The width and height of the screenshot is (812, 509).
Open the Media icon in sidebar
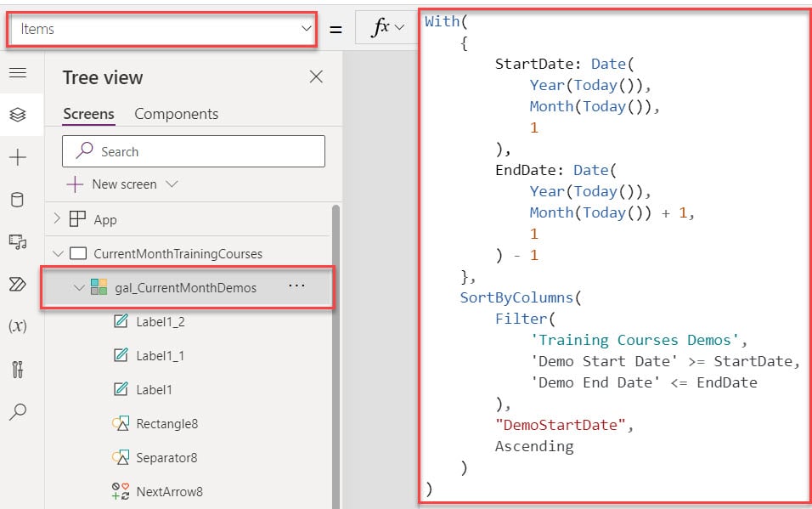pyautogui.click(x=18, y=242)
